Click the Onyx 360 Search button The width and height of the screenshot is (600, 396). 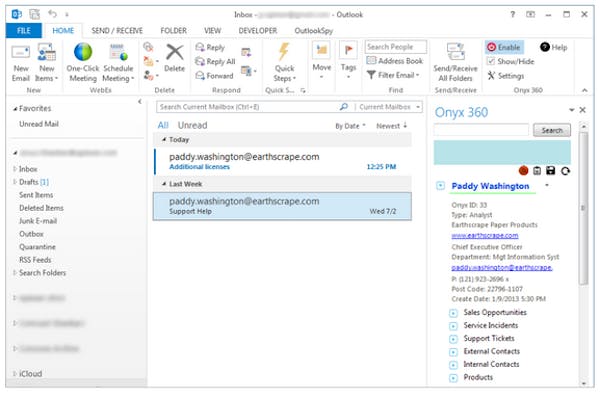pos(551,130)
